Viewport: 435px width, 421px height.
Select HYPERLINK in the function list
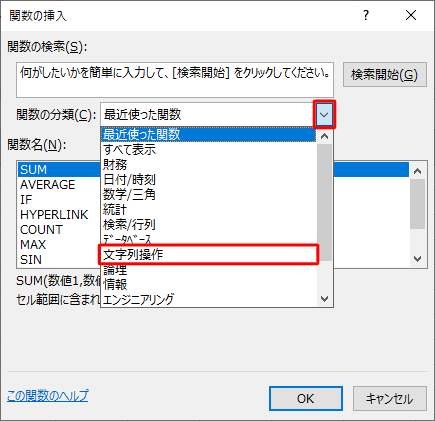pyautogui.click(x=59, y=215)
